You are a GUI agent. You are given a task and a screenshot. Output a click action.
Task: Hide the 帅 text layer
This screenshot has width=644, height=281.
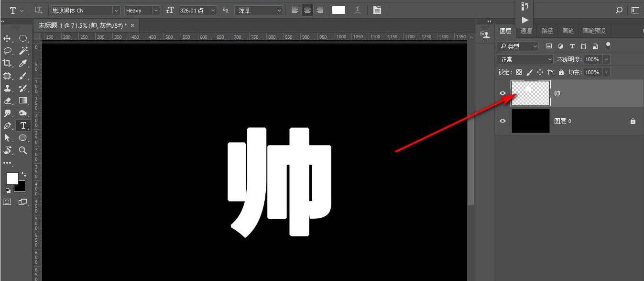click(502, 93)
